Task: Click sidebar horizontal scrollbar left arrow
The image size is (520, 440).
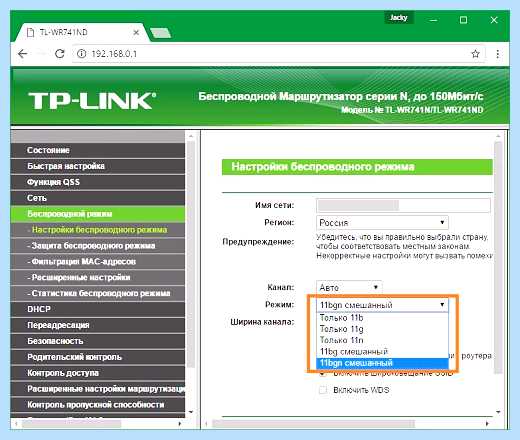Action: point(16,424)
